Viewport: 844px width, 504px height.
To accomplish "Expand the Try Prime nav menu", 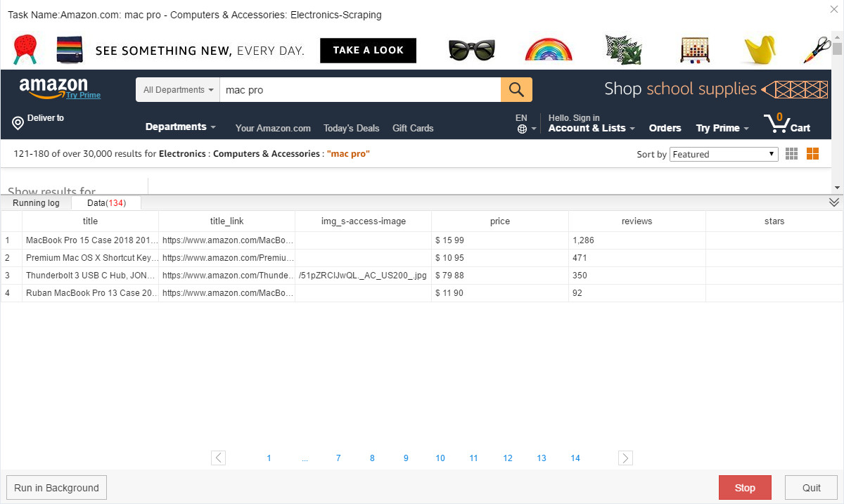I will (722, 128).
